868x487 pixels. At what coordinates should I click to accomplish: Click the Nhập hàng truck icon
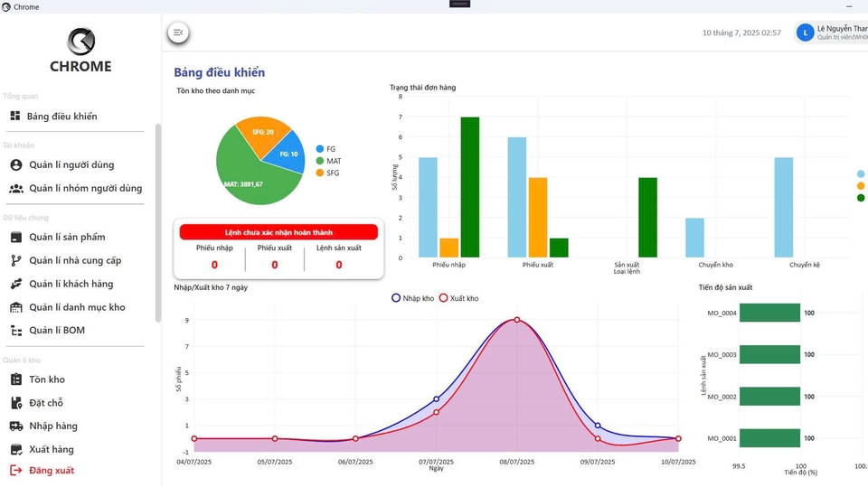15,426
